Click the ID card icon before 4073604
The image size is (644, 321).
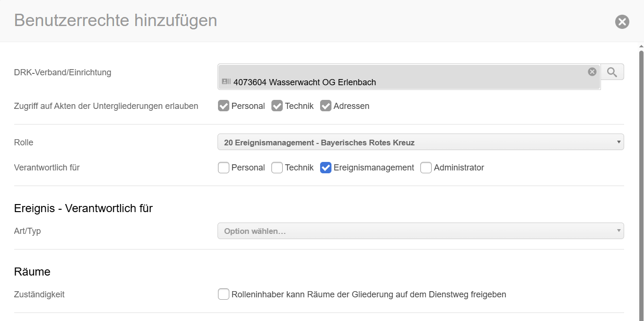[226, 82]
